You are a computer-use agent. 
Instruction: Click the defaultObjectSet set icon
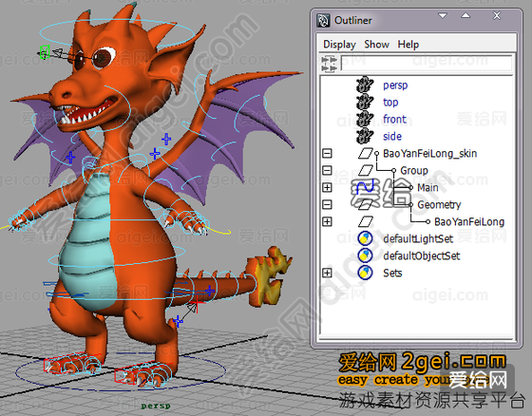[365, 255]
